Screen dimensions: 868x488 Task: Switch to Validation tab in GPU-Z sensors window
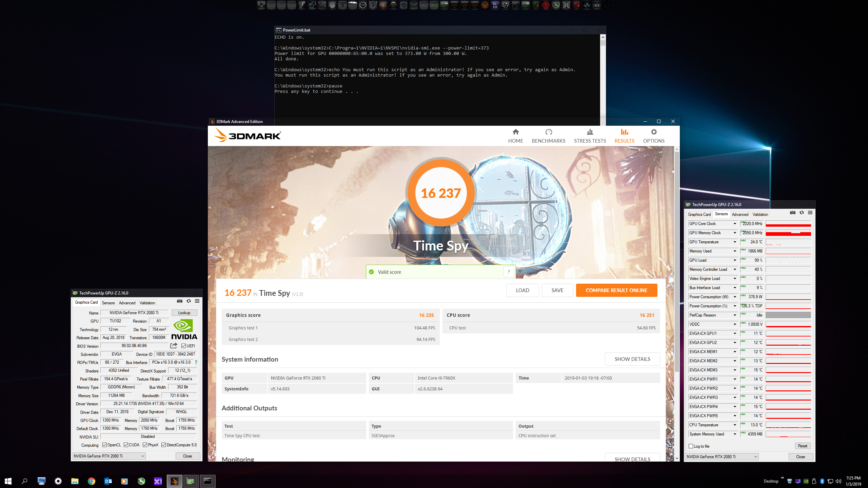[760, 215]
